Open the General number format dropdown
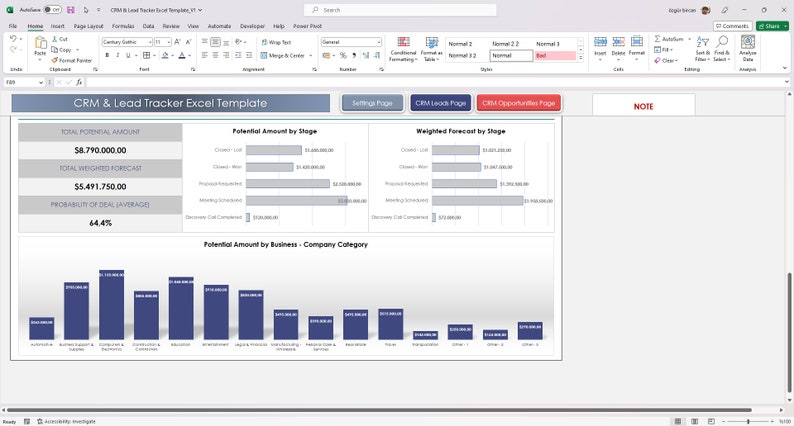This screenshot has height=426, width=794. [378, 42]
